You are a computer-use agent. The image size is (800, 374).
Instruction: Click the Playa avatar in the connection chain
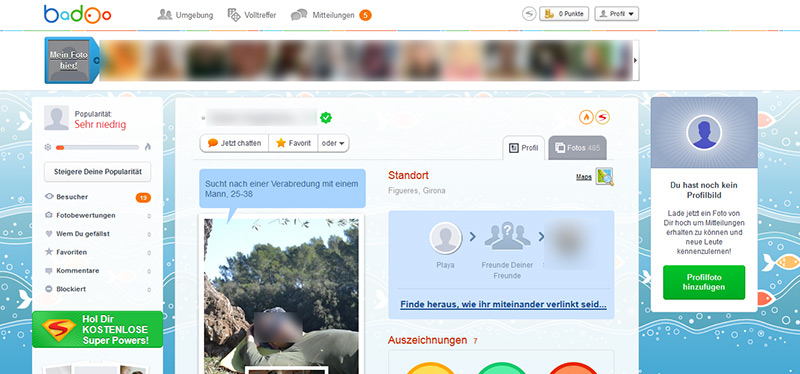coord(445,238)
